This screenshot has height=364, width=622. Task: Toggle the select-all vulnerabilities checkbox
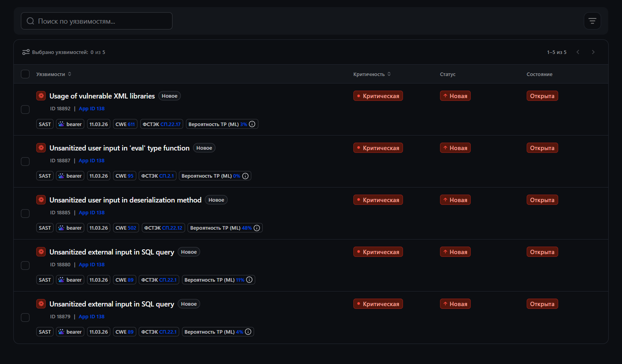point(25,74)
